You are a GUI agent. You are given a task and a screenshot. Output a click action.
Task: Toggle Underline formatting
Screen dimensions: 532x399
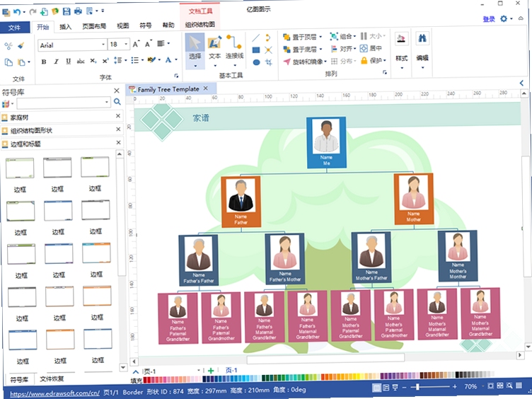[68, 61]
